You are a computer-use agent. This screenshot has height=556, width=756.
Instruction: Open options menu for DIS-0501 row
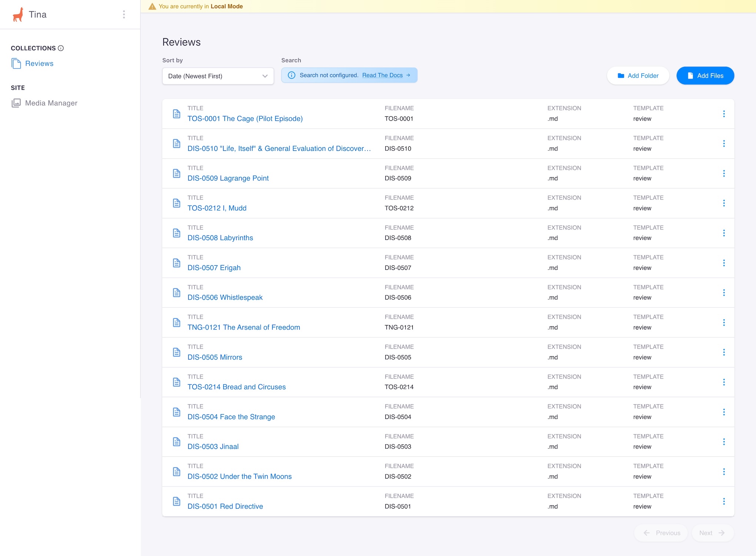point(724,502)
